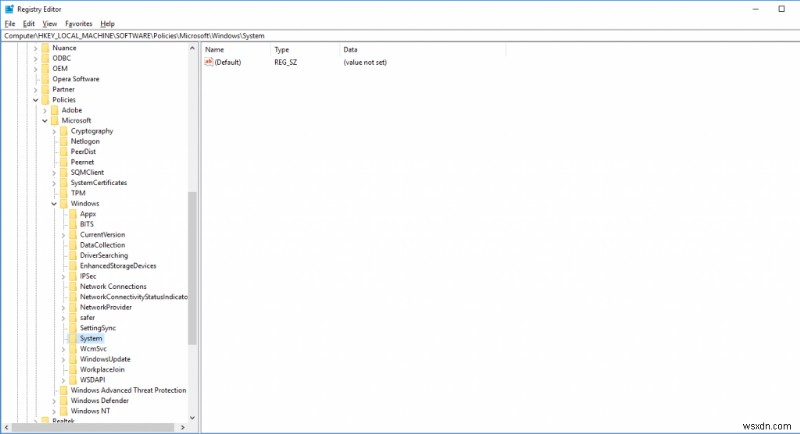Select the WorkplaceJoin key
Viewport: 800px width, 434px height.
[102, 369]
